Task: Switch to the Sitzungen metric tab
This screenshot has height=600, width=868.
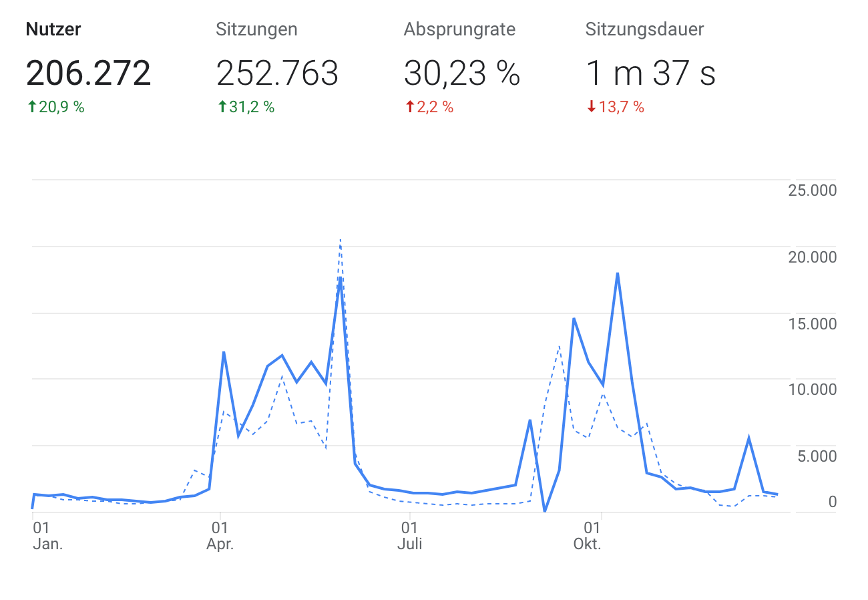Action: pos(256,29)
